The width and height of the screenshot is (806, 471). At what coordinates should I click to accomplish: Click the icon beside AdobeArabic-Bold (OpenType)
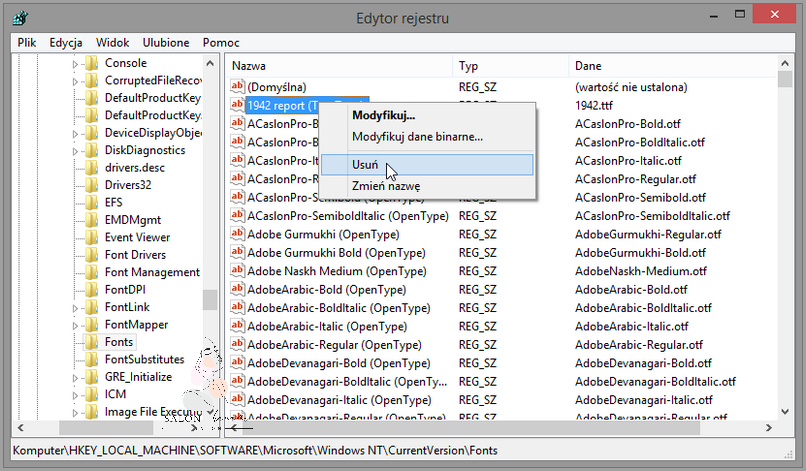click(238, 289)
